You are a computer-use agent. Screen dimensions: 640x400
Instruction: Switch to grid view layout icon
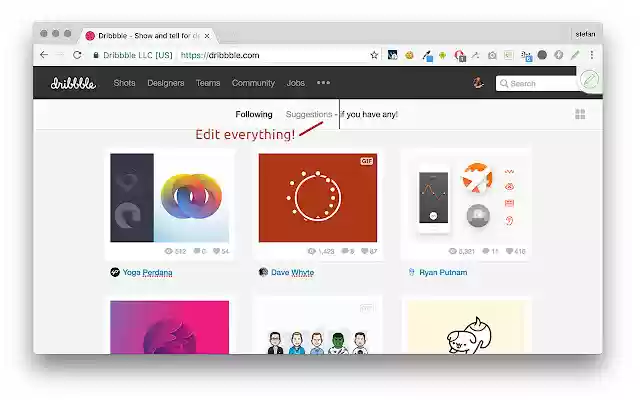coord(580,114)
